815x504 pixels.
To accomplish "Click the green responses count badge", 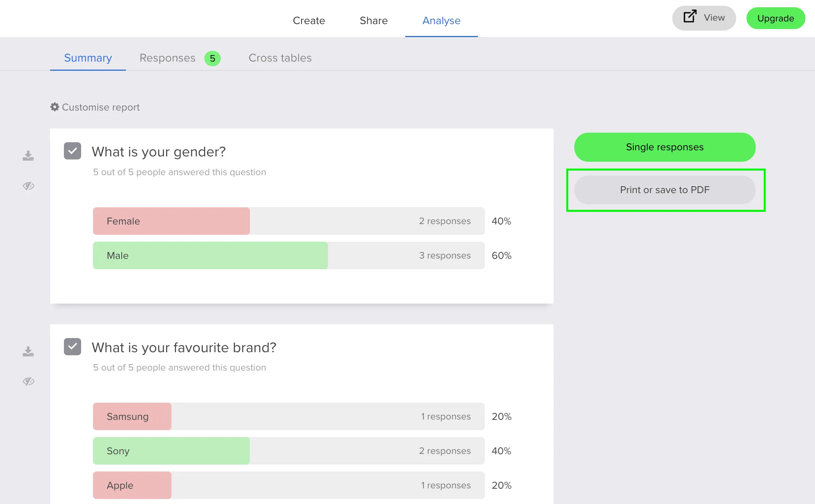I will click(212, 59).
